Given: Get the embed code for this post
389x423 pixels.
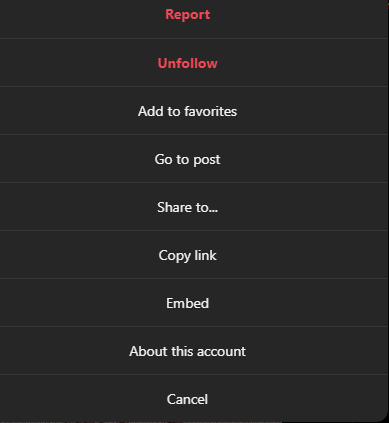Looking at the screenshot, I should (x=188, y=303).
